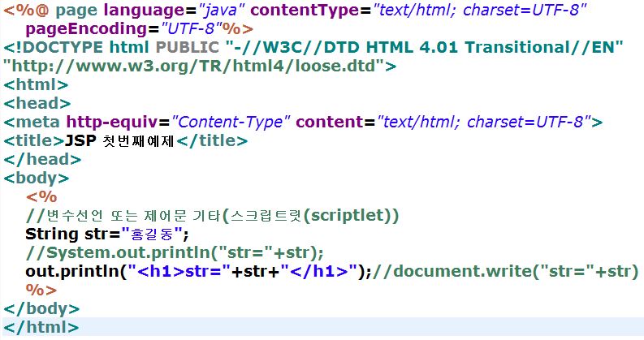This screenshot has height=340, width=644.
Task: Click the closing </title> tag
Action: 212,141
